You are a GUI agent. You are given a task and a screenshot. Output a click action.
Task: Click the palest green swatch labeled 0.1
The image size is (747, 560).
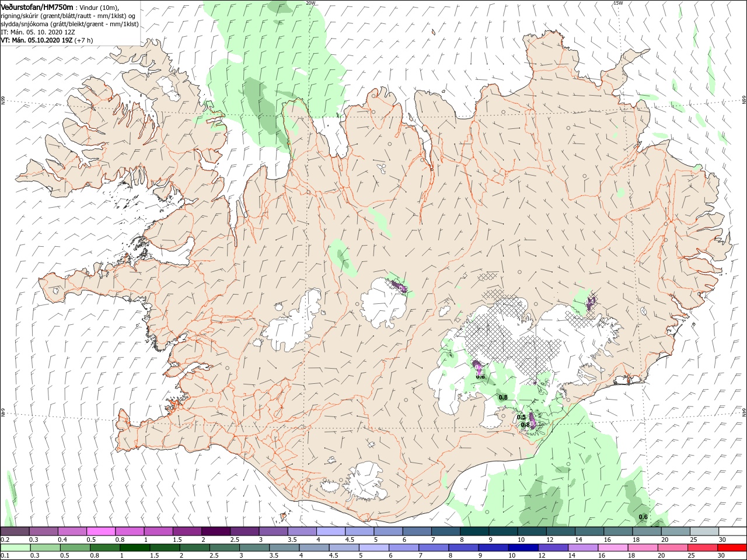tap(15, 548)
